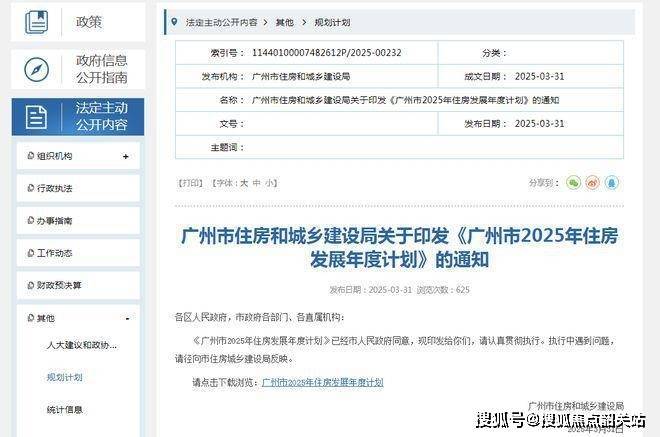Click the compass icon for 政府信息公开指南

pos(37,69)
